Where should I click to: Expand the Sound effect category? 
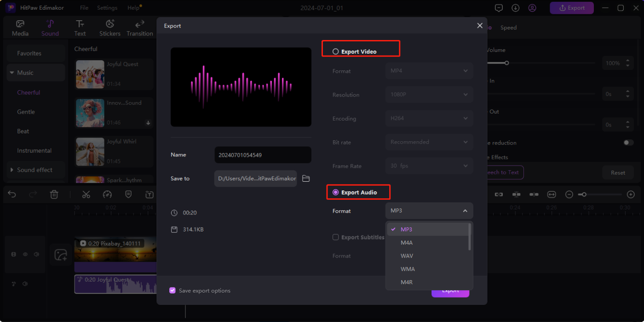12,169
